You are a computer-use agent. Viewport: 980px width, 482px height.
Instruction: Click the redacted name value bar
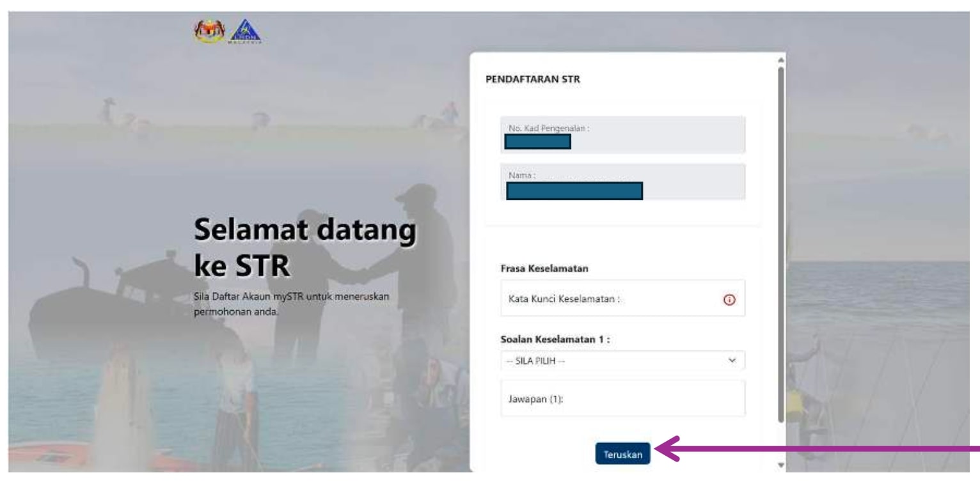tap(574, 191)
